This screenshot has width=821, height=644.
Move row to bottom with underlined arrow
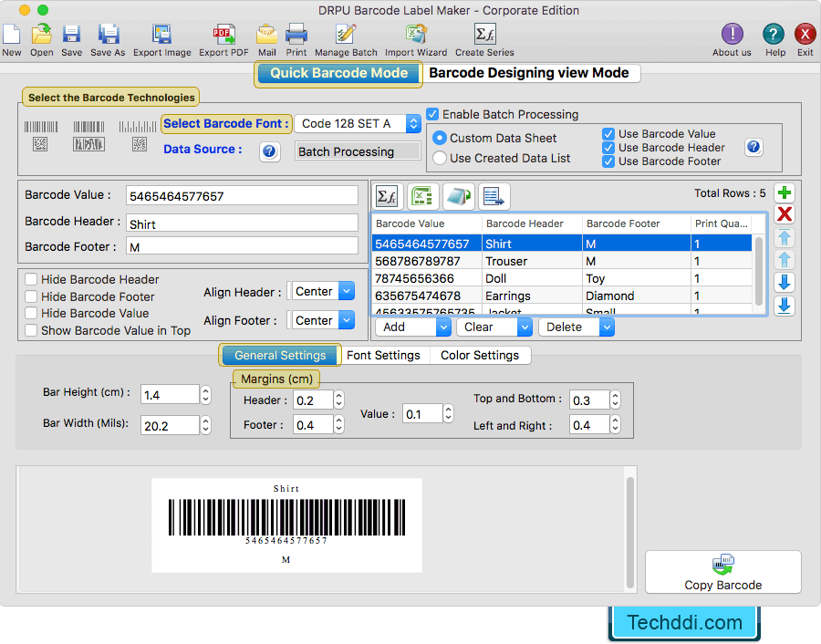pyautogui.click(x=784, y=306)
